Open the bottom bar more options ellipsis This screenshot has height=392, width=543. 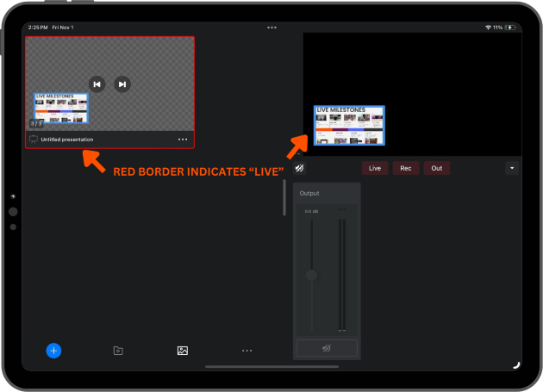click(x=247, y=351)
